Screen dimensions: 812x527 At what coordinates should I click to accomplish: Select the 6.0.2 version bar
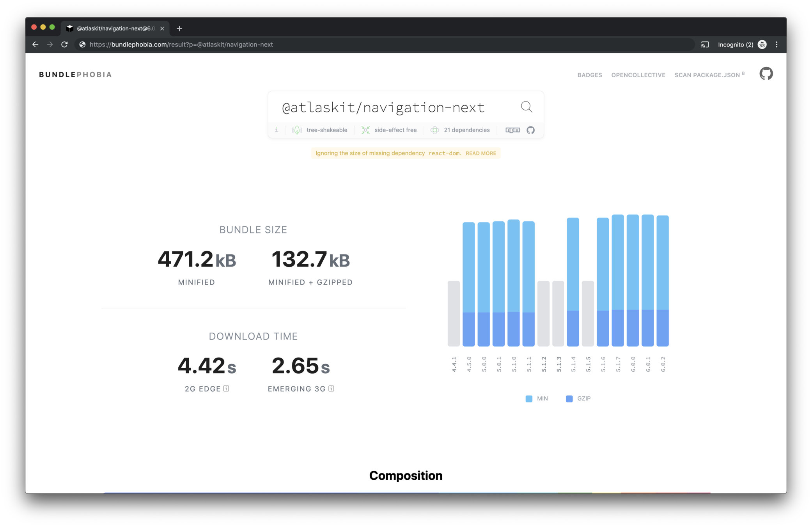pos(662,280)
